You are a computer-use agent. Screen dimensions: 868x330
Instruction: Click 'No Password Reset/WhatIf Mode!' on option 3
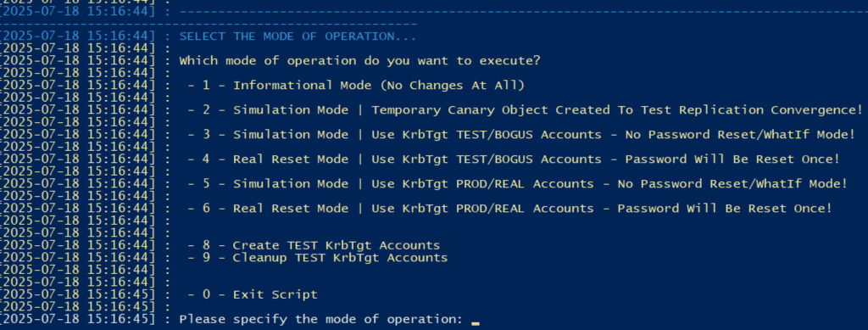740,135
